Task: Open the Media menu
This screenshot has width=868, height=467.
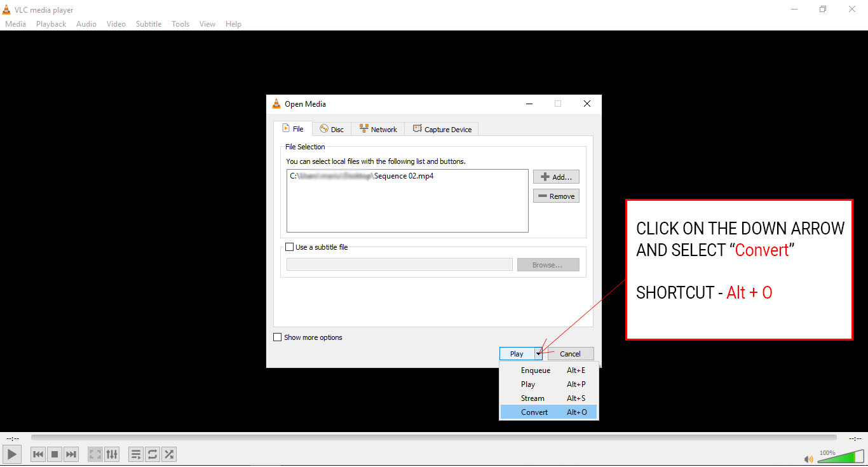Action: click(x=15, y=24)
